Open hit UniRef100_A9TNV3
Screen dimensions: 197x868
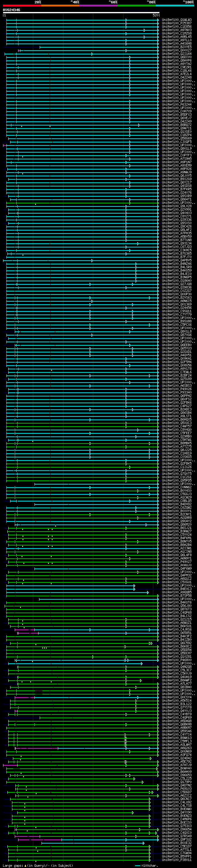pyautogui.click(x=177, y=30)
